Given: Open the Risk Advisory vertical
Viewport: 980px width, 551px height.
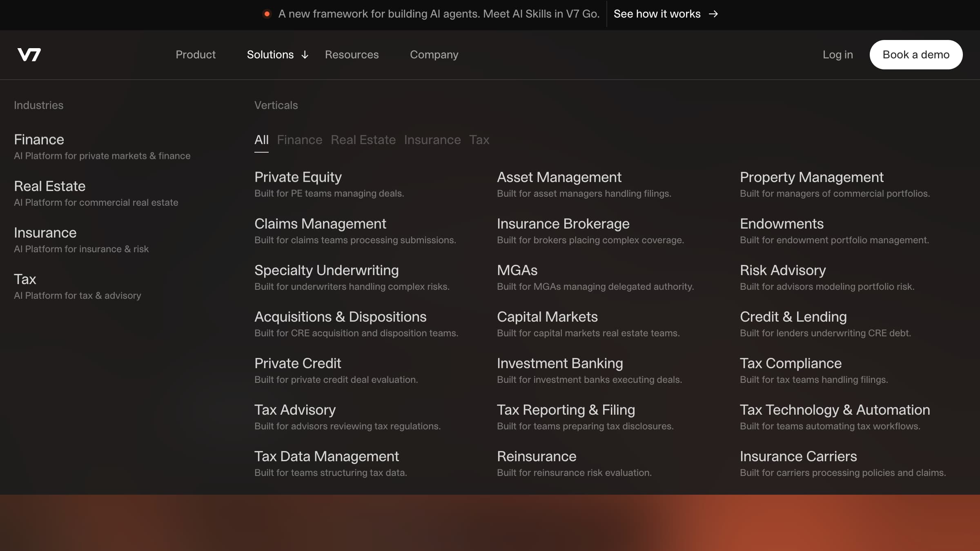Looking at the screenshot, I should point(782,270).
